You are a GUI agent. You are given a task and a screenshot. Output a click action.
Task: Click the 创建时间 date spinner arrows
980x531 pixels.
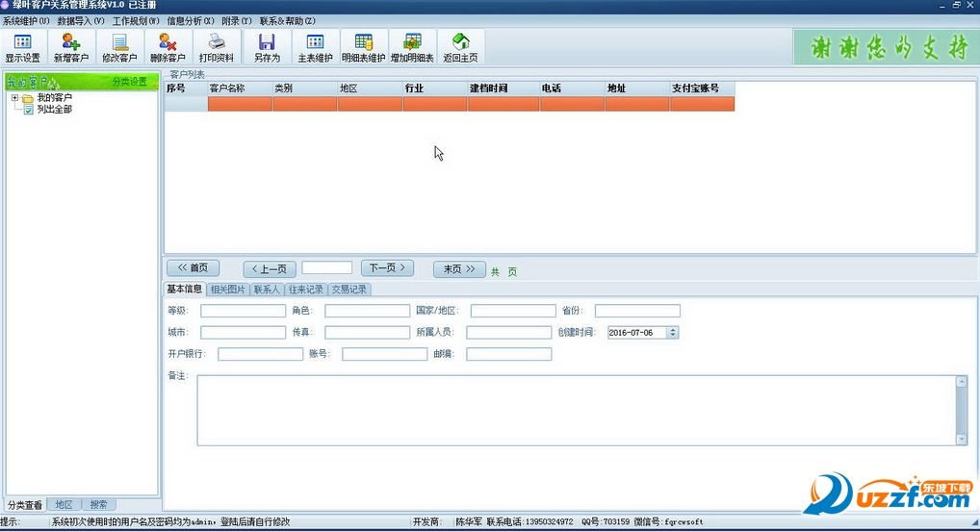point(673,332)
